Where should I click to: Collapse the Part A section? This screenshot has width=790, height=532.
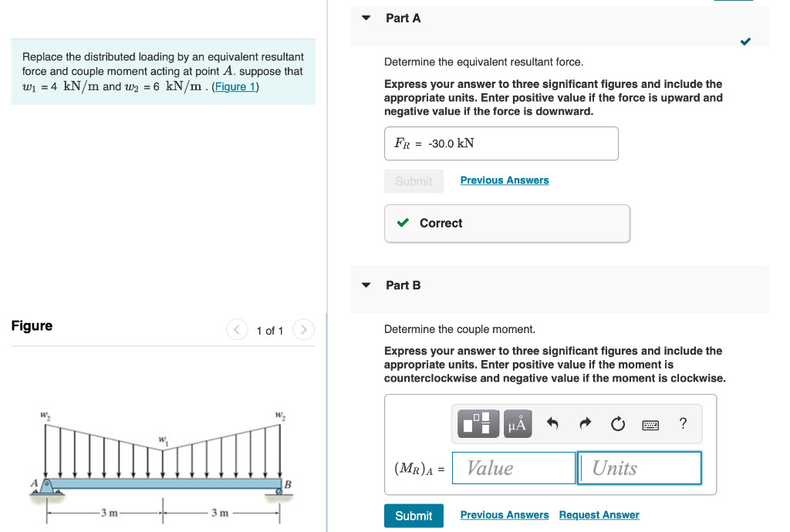coord(365,18)
